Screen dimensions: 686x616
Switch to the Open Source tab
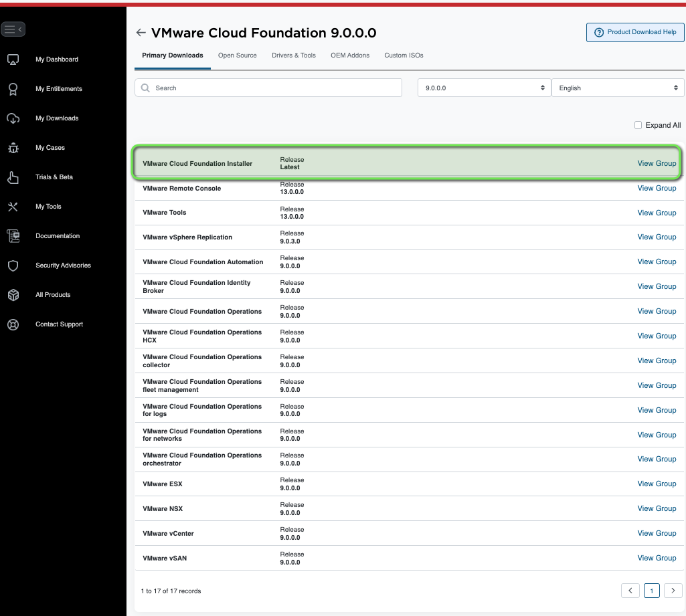[x=237, y=56]
